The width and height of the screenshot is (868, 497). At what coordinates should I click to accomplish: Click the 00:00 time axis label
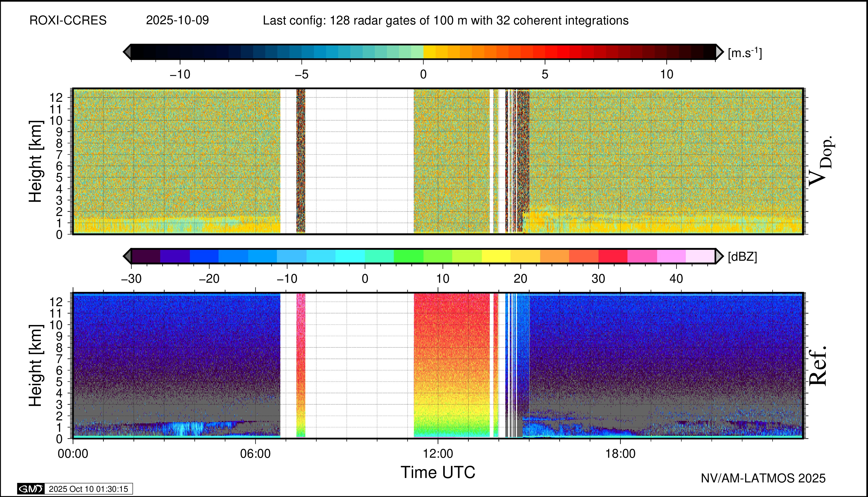(73, 454)
